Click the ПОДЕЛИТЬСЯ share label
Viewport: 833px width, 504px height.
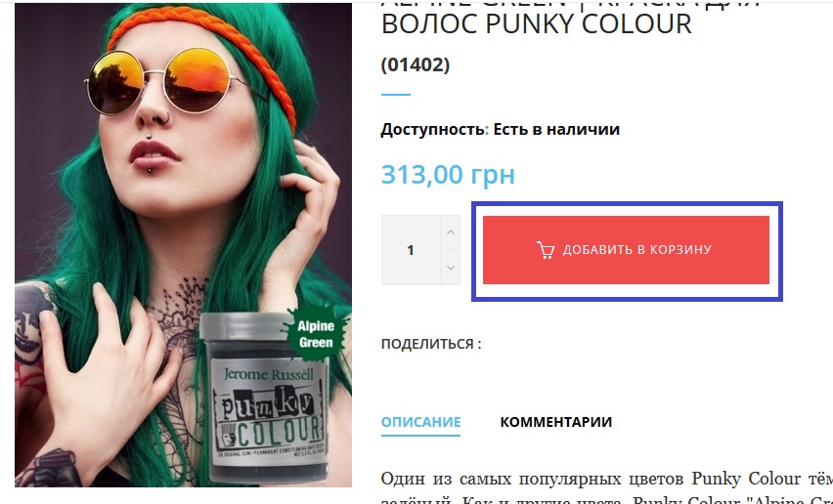(x=431, y=344)
